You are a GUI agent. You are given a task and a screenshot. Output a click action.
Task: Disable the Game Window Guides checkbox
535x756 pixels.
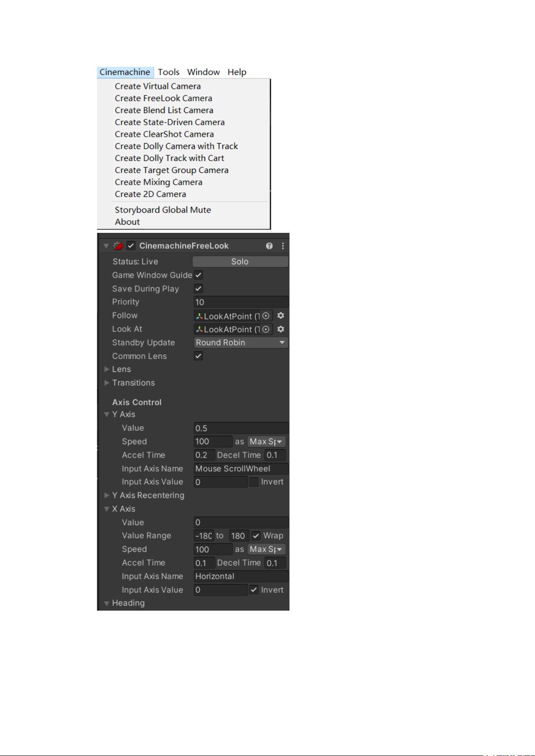pos(198,275)
